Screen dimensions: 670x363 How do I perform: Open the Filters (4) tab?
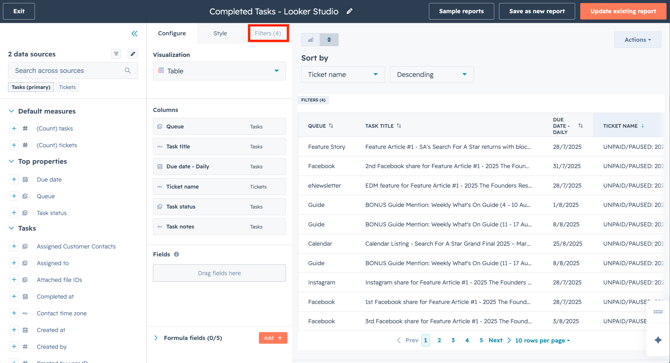click(268, 33)
